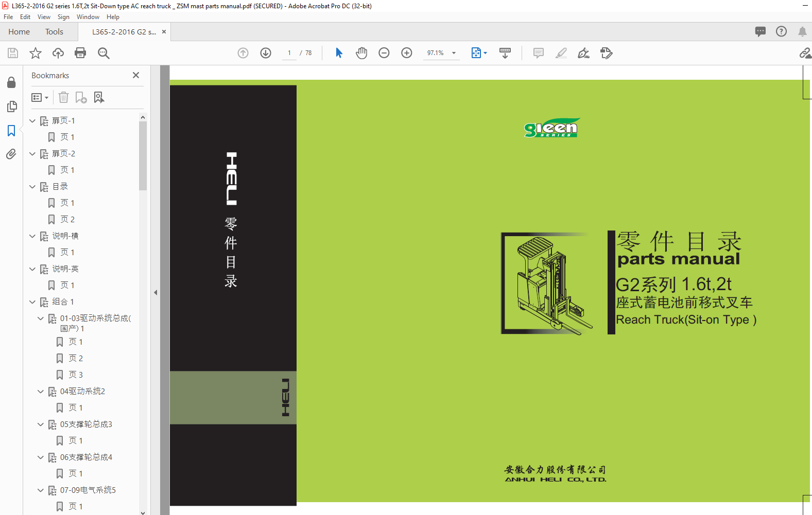Collapse the 04驱动系统2 bookmark
The height and width of the screenshot is (515, 812).
41,392
